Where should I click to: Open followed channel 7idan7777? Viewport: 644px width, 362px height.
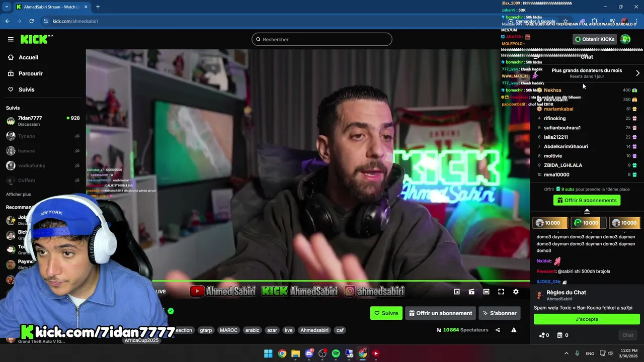(x=43, y=121)
